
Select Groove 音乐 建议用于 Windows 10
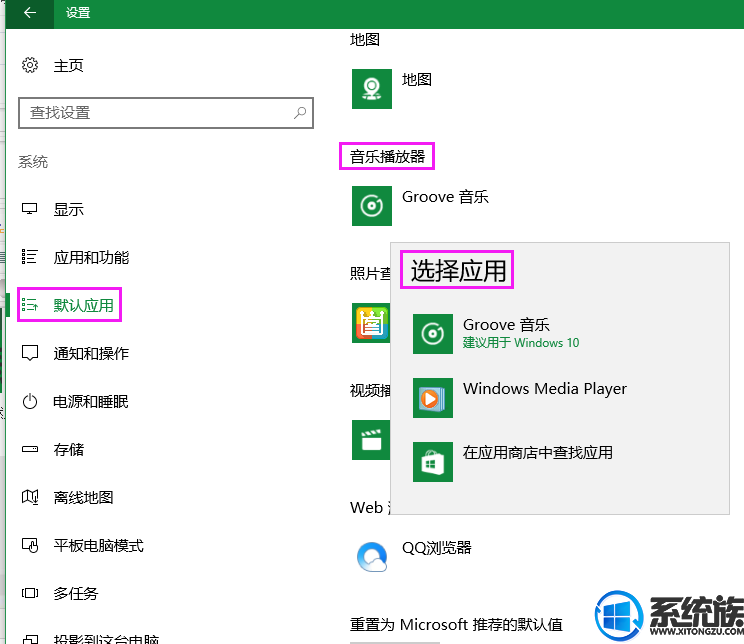tap(521, 334)
